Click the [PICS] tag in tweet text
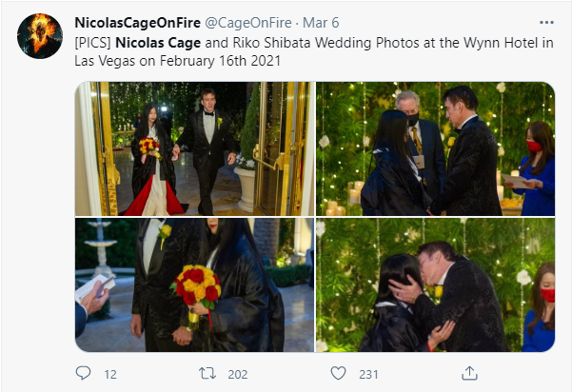 pos(92,43)
